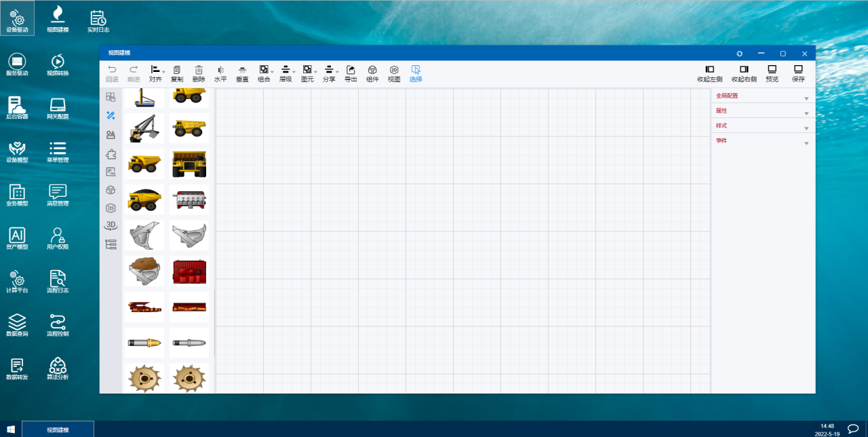Click the 前进 redo icon
868x437 pixels.
[134, 69]
